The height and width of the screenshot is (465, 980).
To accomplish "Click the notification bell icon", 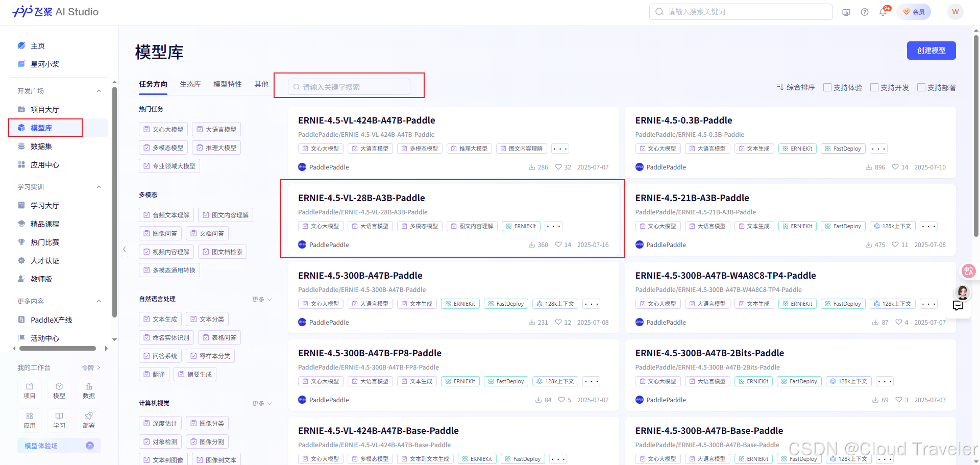I will pyautogui.click(x=883, y=12).
